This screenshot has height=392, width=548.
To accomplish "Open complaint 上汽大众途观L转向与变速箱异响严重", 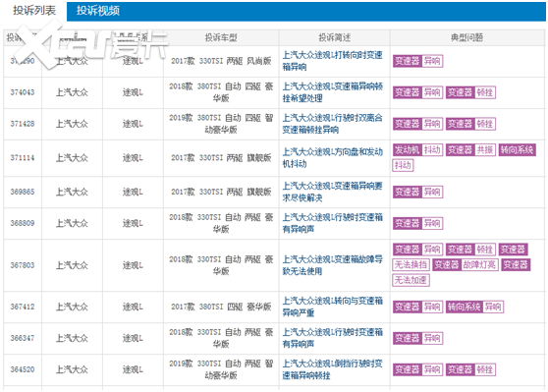I will click(x=332, y=307).
